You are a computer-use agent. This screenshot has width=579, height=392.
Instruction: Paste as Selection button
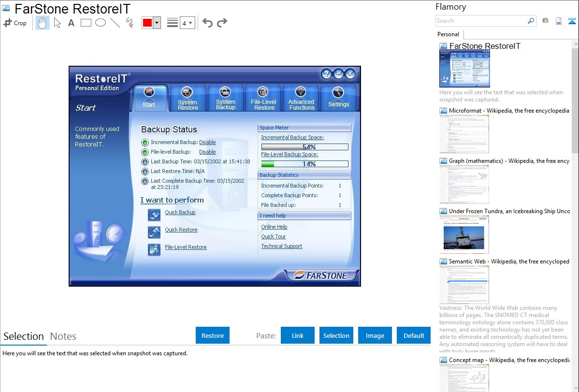pos(336,335)
